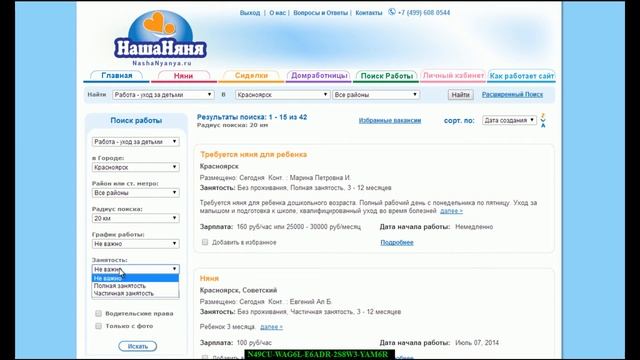This screenshot has width=640, height=360.
Task: Click 'Выход' link in header
Action: click(x=250, y=13)
